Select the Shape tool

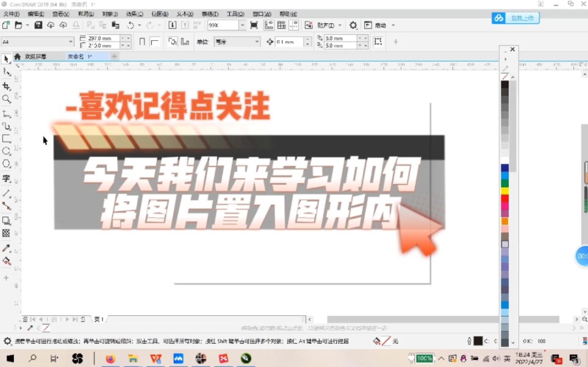point(7,70)
